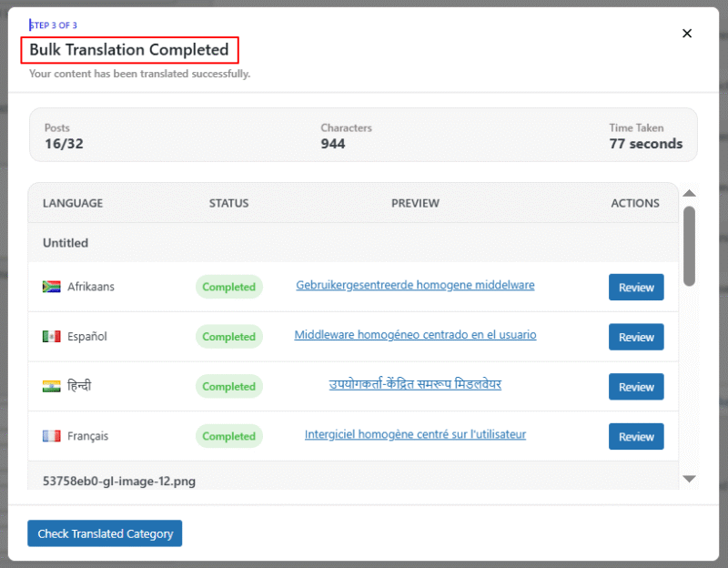This screenshot has height=568, width=728.
Task: Open the Interticiel homogène preview link for Français
Action: [x=415, y=434]
